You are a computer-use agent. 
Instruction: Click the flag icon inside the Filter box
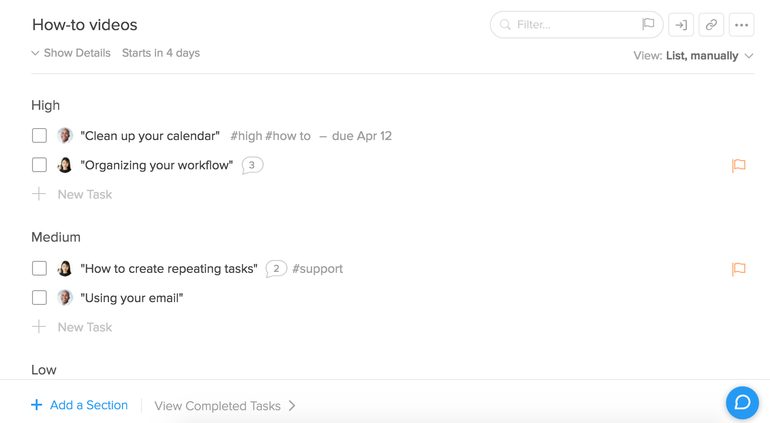pyautogui.click(x=648, y=24)
